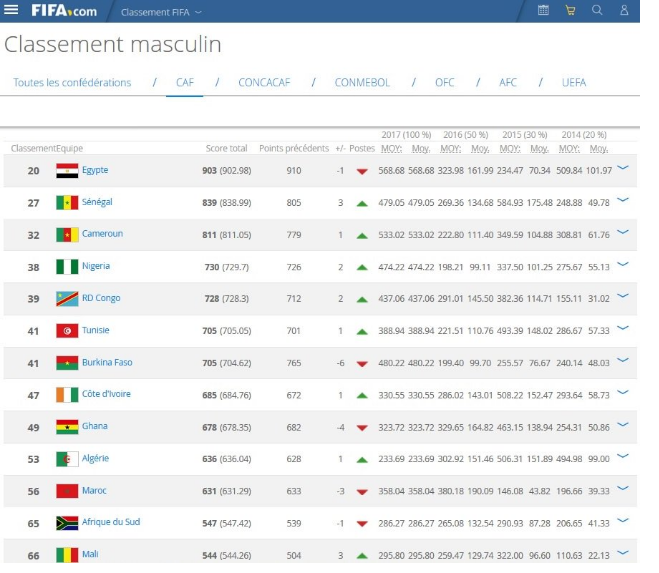Expand the Côte d'Ivoire row chevron
659x573 pixels.
click(622, 392)
